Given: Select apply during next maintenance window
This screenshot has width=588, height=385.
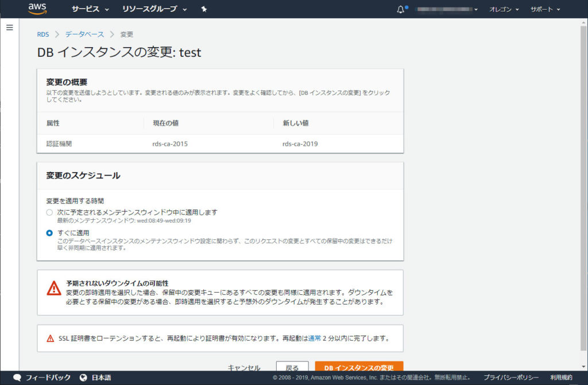Looking at the screenshot, I should tap(49, 212).
